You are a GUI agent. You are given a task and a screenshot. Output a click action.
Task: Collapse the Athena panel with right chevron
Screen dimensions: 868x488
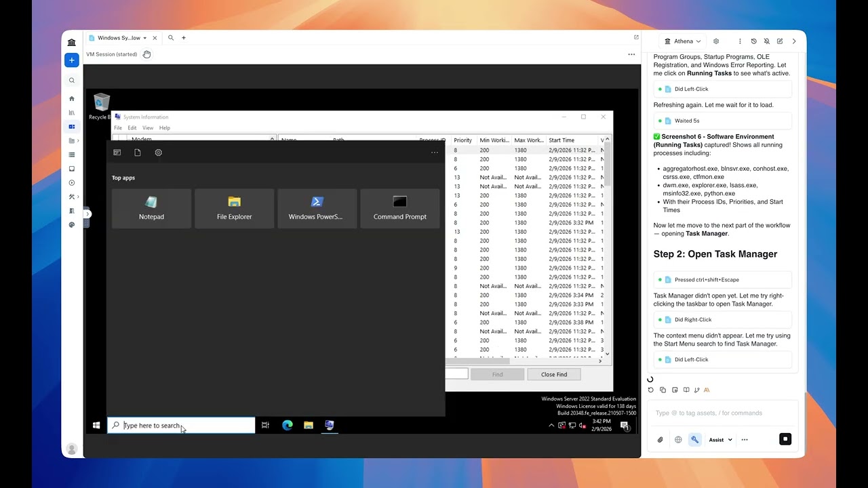point(794,41)
